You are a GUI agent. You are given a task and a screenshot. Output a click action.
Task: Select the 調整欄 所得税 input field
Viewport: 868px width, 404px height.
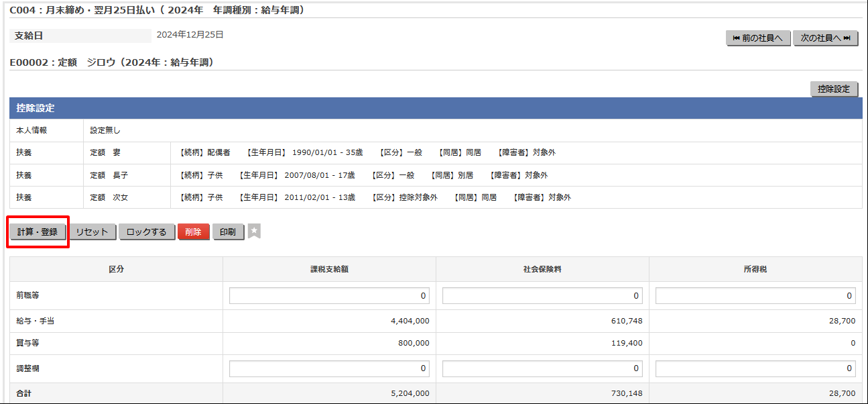[x=754, y=368]
